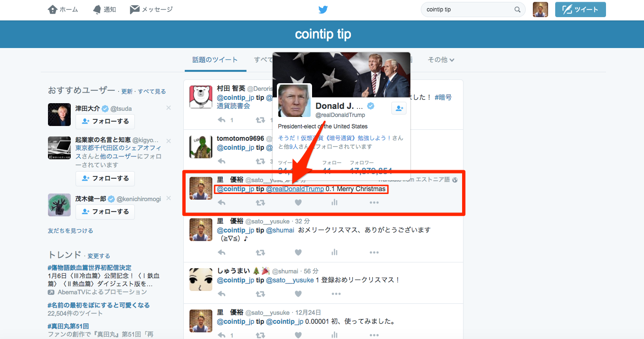
Task: Click the search field containing 'cointip tip'
Action: click(473, 10)
